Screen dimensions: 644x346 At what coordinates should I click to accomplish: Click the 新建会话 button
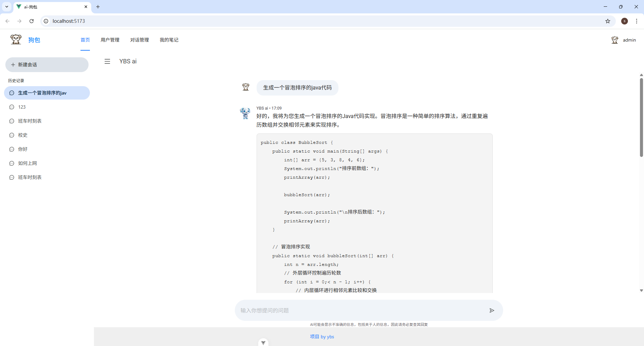click(47, 64)
